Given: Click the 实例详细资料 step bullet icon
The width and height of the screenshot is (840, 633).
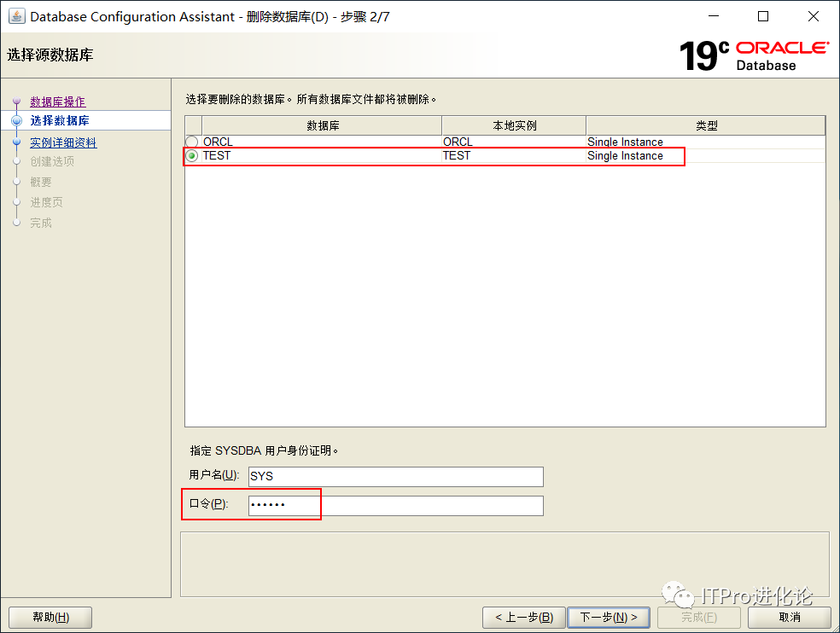Looking at the screenshot, I should click(16, 142).
